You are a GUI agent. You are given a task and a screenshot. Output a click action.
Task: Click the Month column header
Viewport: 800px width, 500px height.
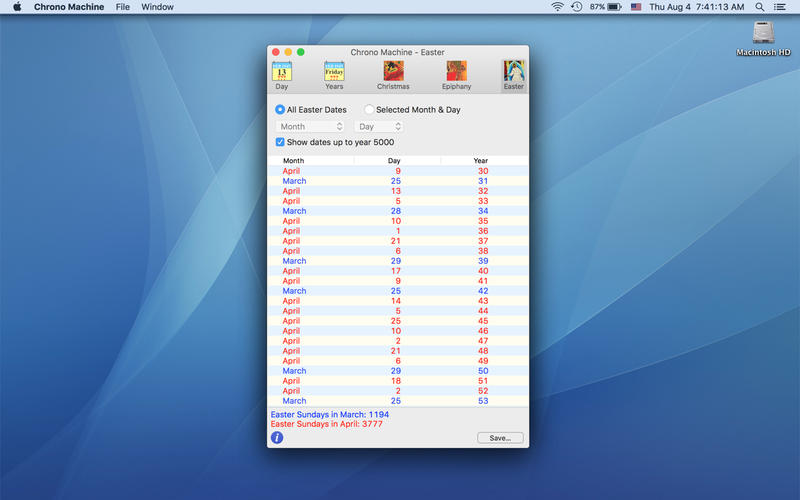tap(294, 160)
